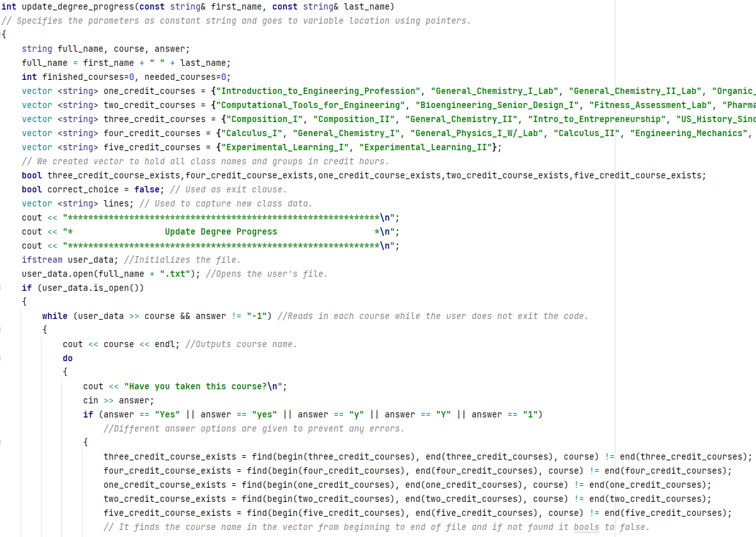Click the three_credit_courses vector name in its declaration

(x=154, y=119)
